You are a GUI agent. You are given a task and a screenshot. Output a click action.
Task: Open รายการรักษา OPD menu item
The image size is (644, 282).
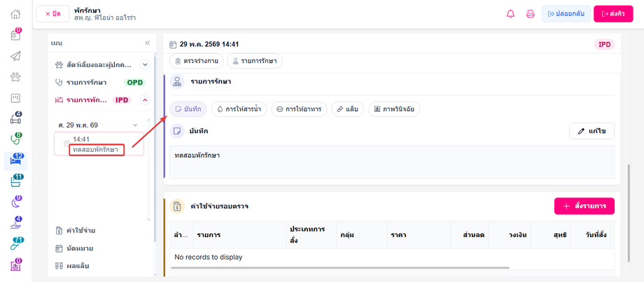[x=101, y=82]
